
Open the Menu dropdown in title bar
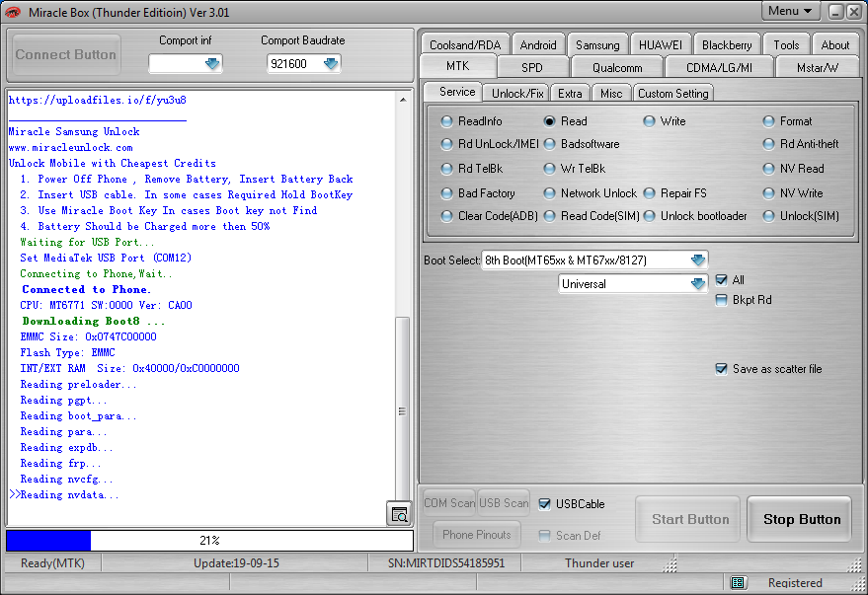point(790,11)
